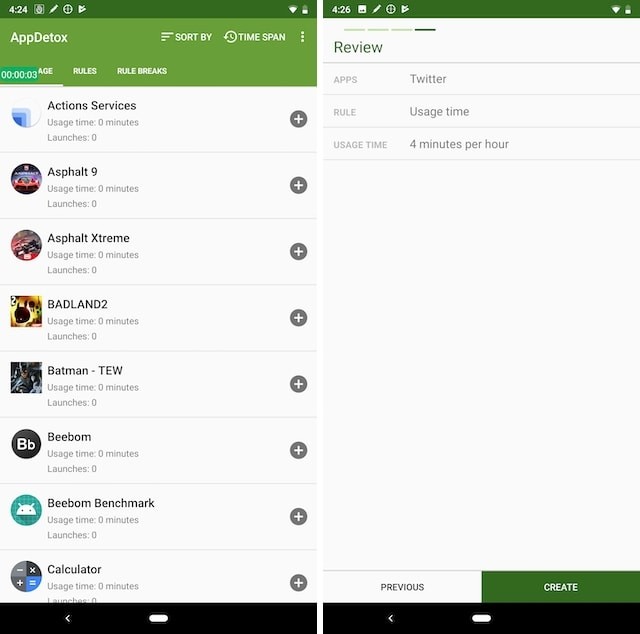The width and height of the screenshot is (640, 634).
Task: Tap the 00:00:03 recording timer overlay
Action: 19,74
